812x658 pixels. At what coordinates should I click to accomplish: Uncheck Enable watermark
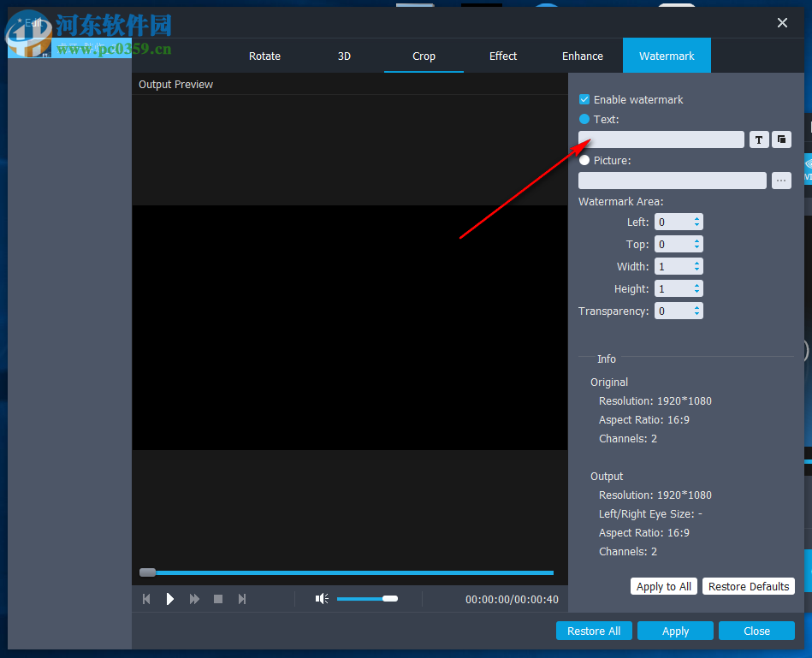584,98
